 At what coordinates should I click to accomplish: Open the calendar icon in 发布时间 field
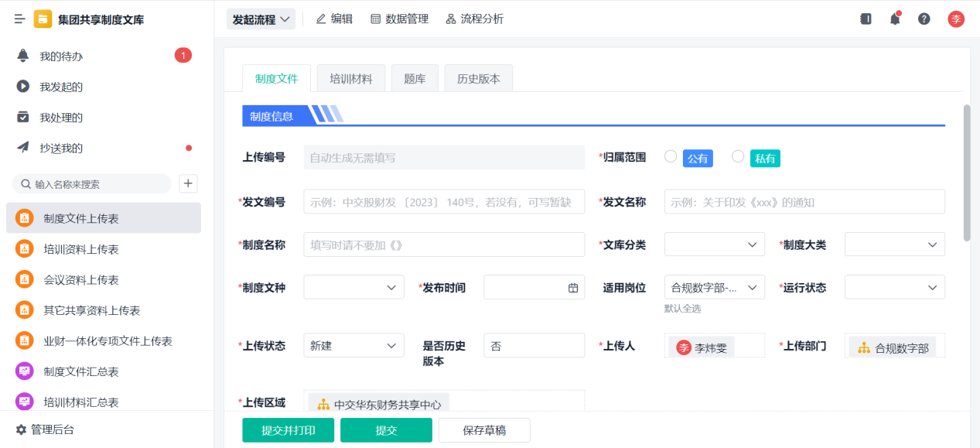pyautogui.click(x=573, y=288)
